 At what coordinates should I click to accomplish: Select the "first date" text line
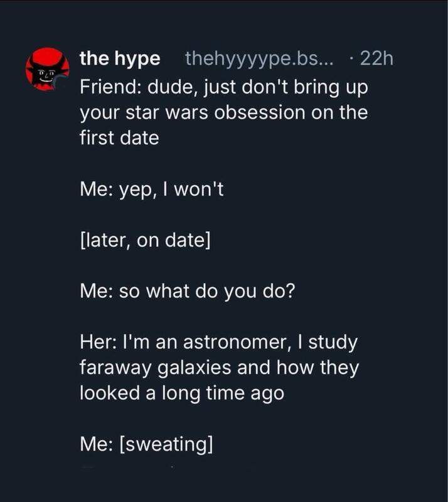[119, 138]
